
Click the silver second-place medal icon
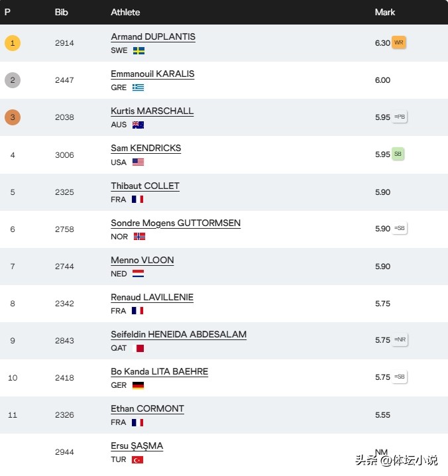click(13, 80)
